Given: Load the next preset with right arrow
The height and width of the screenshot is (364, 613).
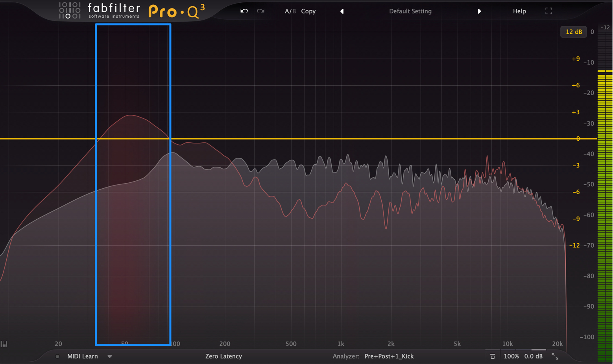Looking at the screenshot, I should [479, 11].
